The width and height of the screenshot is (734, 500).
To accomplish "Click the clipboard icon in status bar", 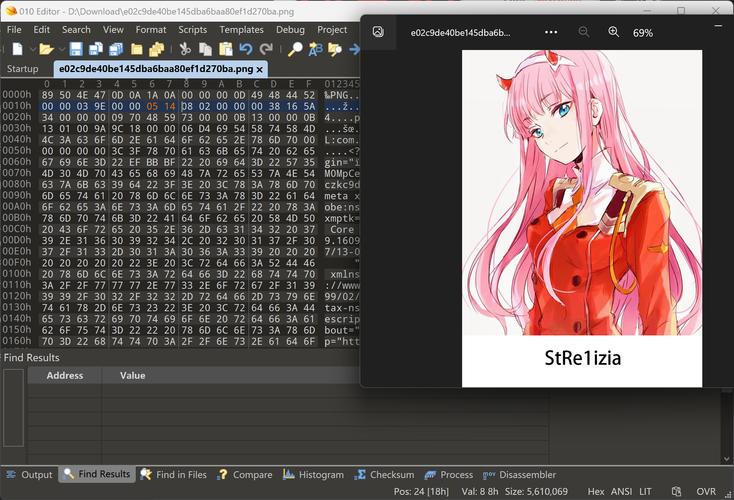I will tap(676, 491).
